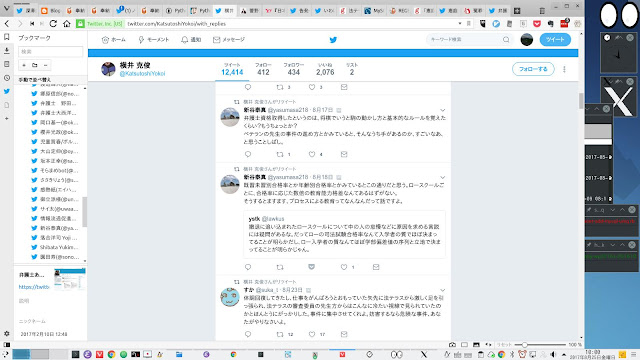Switch to the Blog browser tab
This screenshot has width=640, height=360.
(51, 11)
